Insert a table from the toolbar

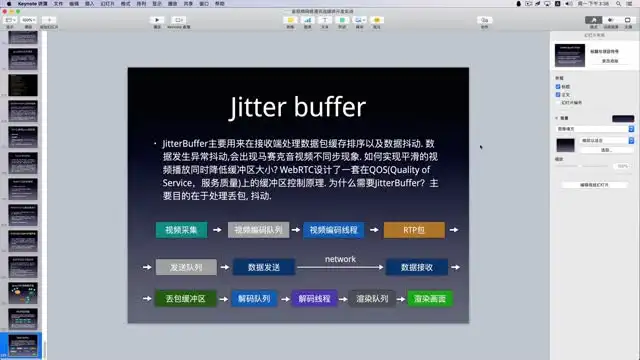(290, 20)
